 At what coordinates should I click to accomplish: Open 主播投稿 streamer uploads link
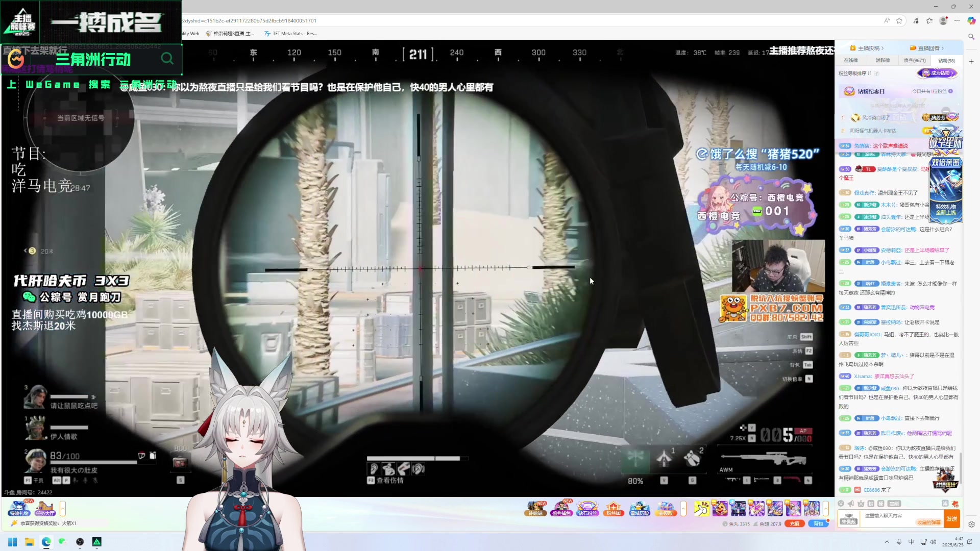(867, 48)
